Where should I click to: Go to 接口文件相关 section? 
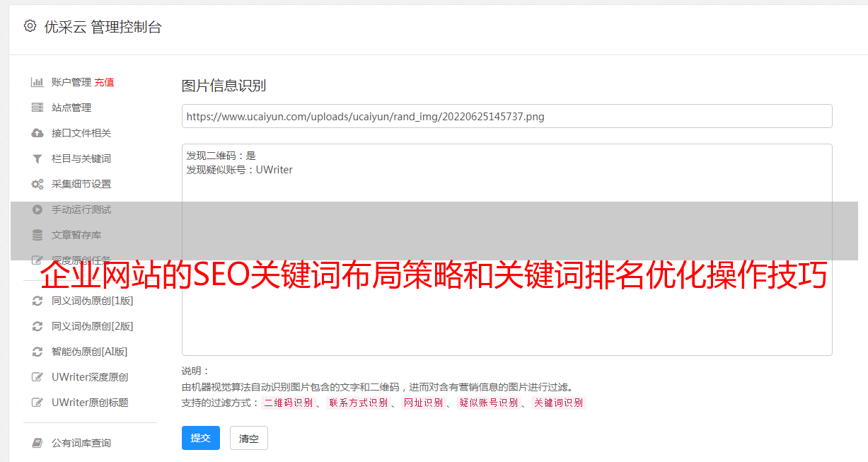81,133
